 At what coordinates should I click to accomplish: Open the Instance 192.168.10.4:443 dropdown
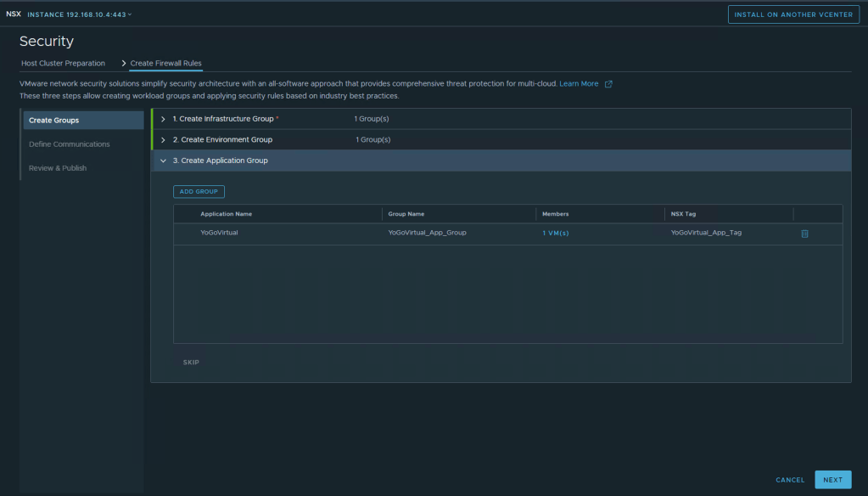81,14
